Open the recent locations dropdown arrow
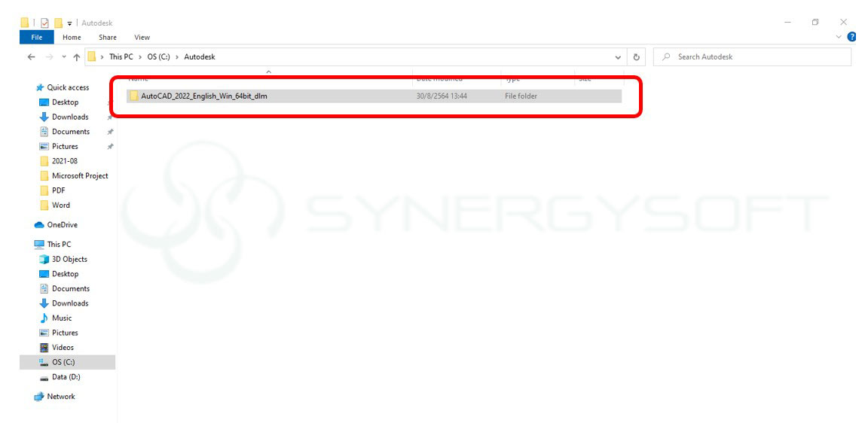This screenshot has height=423, width=868. 63,57
